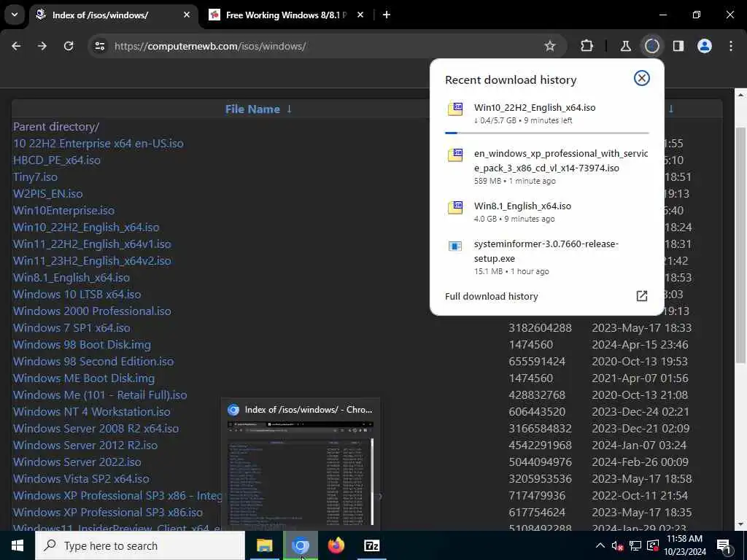Viewport: 747px width, 560px height.
Task: Click the Tiny7.iso link
Action: tap(35, 176)
